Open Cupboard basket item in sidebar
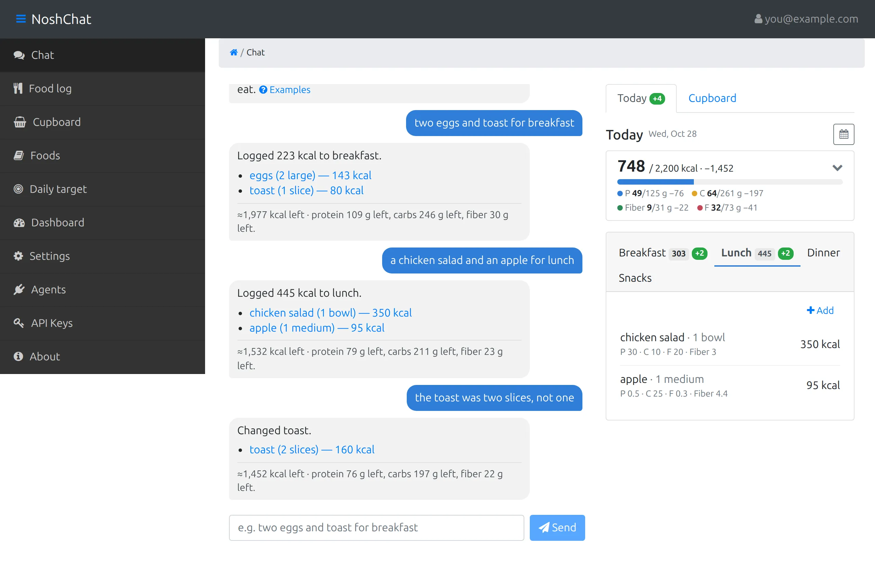This screenshot has width=875, height=588. pos(102,122)
